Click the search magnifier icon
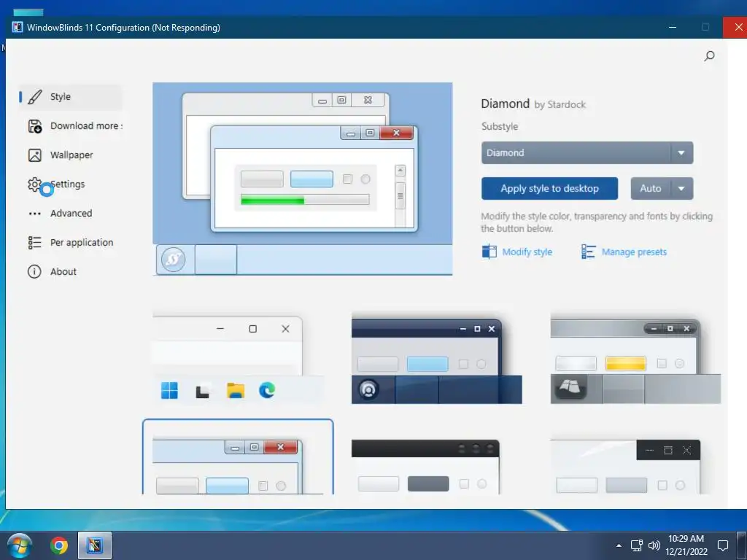 (709, 56)
